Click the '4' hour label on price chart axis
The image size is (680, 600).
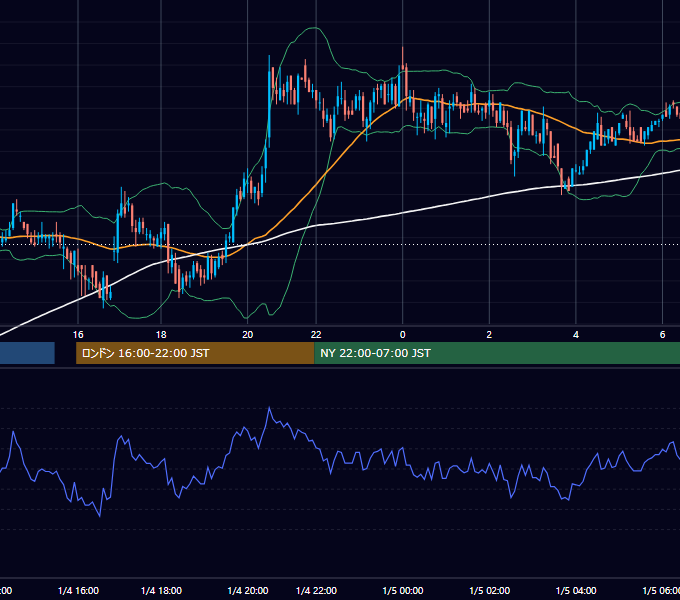(576, 335)
